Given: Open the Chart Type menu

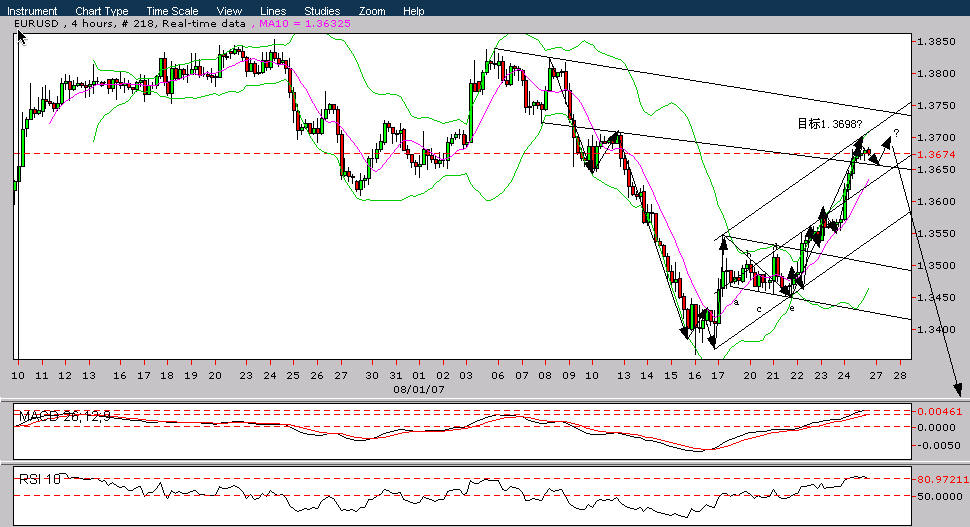Looking at the screenshot, I should [101, 11].
